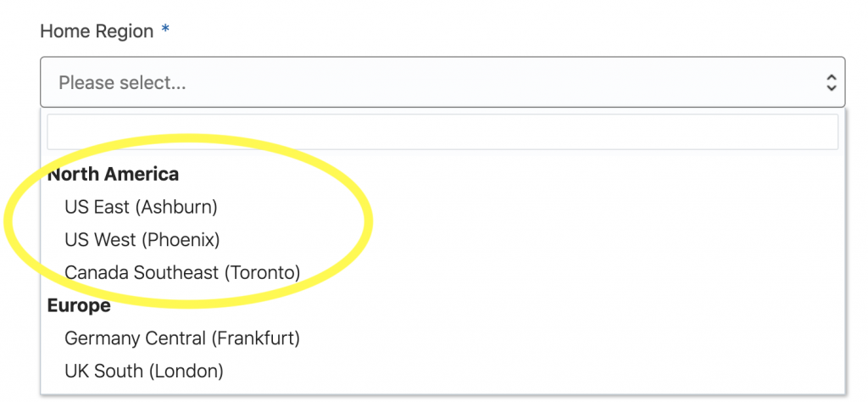Click the dropdown up-down arrow icon
The width and height of the screenshot is (868, 402).
point(831,82)
